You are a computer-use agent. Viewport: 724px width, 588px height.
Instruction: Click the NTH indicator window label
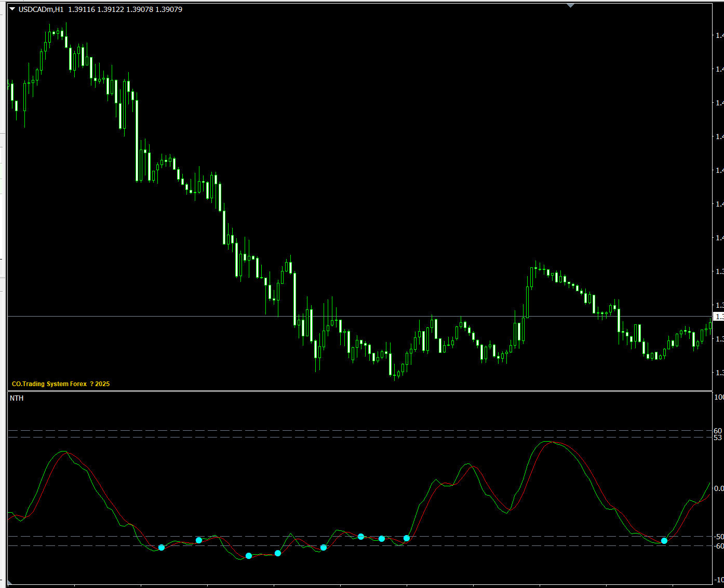pyautogui.click(x=17, y=398)
